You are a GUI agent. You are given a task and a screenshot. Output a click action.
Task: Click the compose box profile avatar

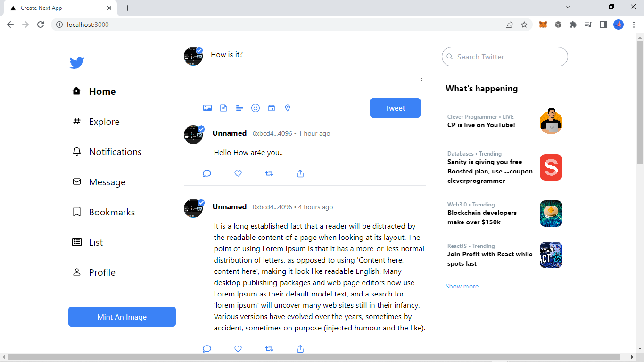click(x=193, y=56)
